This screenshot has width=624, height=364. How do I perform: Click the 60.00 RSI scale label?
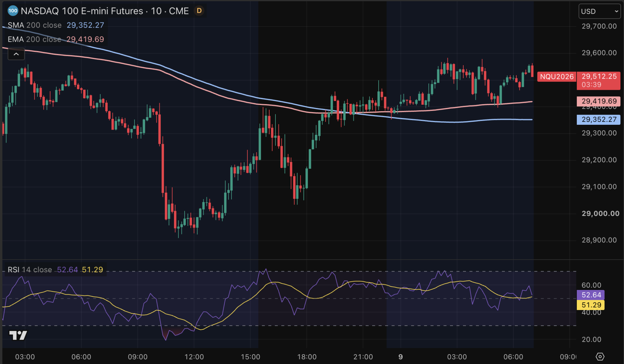(591, 285)
